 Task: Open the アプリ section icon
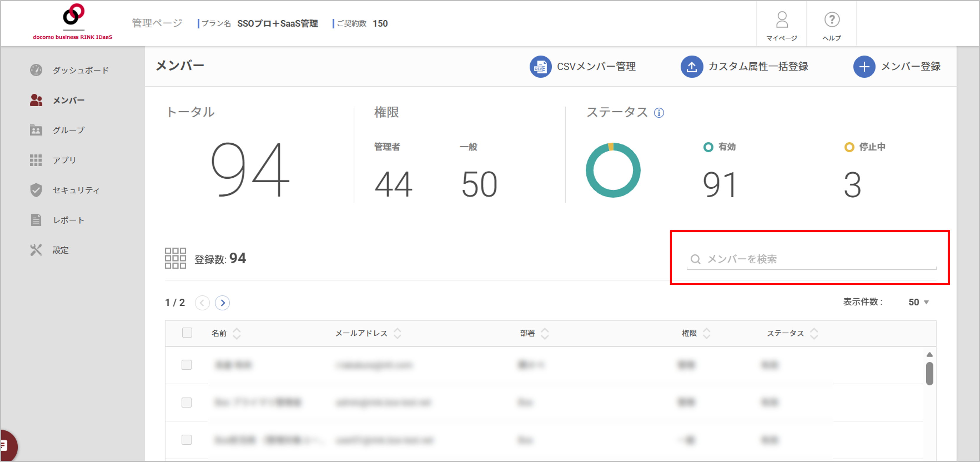(36, 160)
